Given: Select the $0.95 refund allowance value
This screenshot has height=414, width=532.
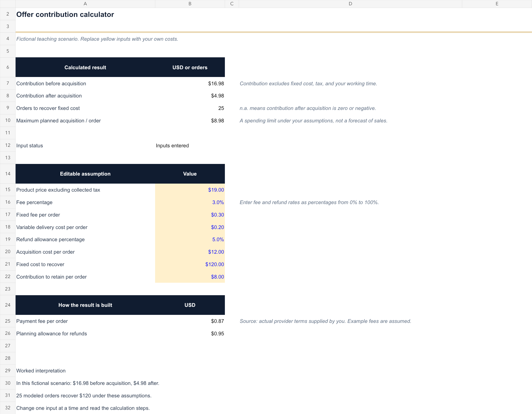Looking at the screenshot, I should tap(190, 333).
